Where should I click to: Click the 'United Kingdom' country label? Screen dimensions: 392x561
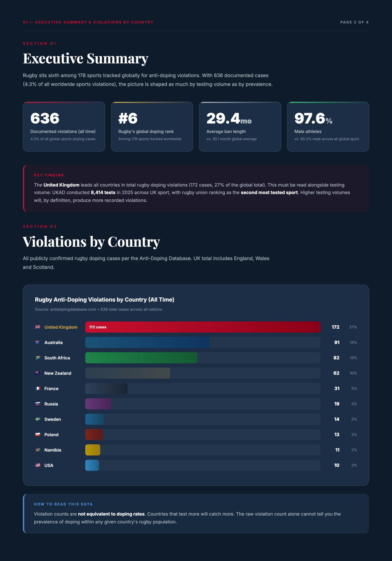click(61, 327)
